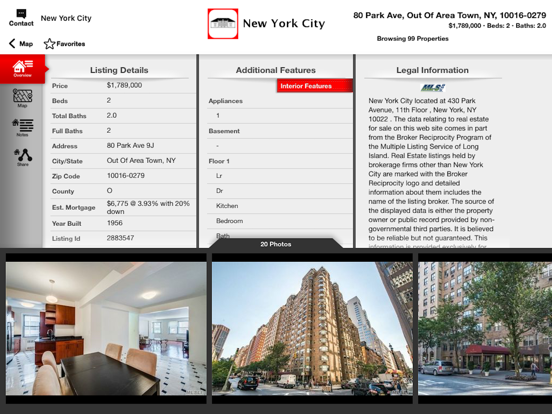Select the Overview sidebar icon

23,69
